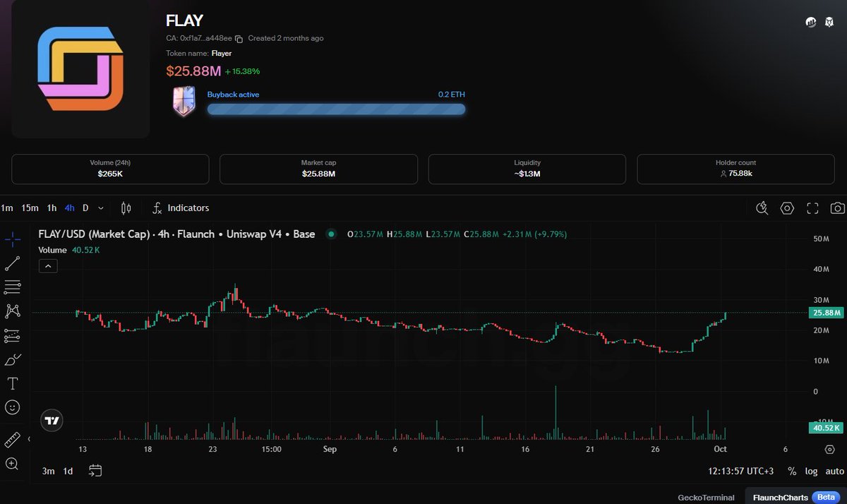
Task: Choose the XABCD pattern tool
Action: pyautogui.click(x=12, y=311)
